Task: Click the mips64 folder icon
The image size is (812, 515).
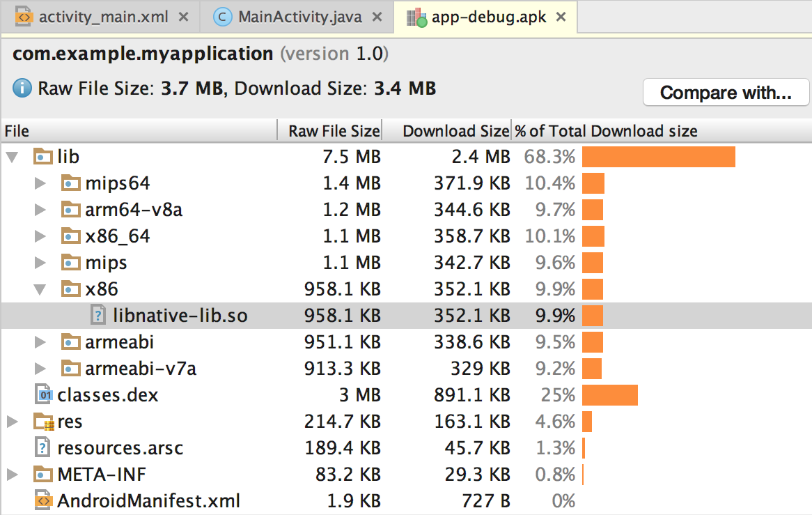Action: pos(71,183)
